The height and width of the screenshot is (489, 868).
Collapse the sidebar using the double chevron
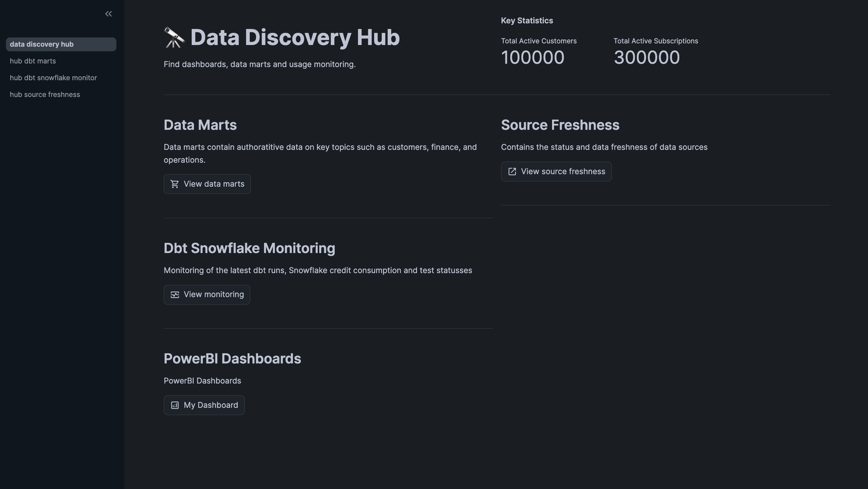108,14
